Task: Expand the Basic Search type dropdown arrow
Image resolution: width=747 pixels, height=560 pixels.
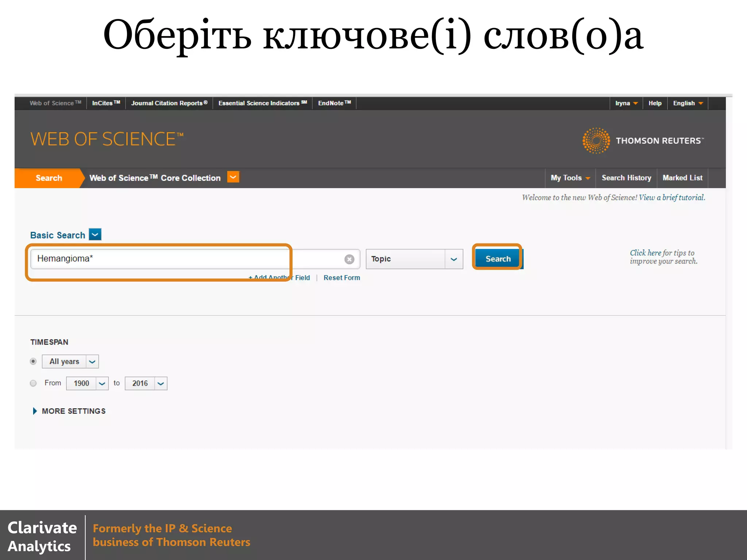Action: click(95, 234)
